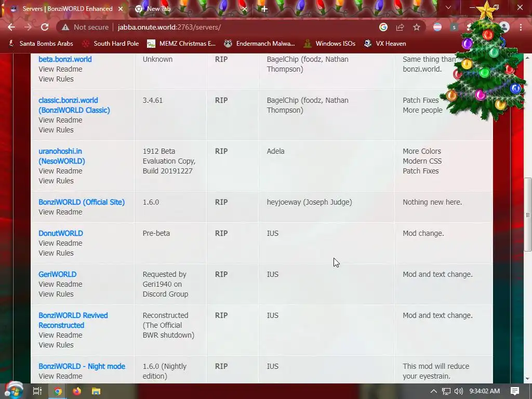
Task: Open the uranohoshi.in (NesoWORLD) link
Action: pos(62,156)
